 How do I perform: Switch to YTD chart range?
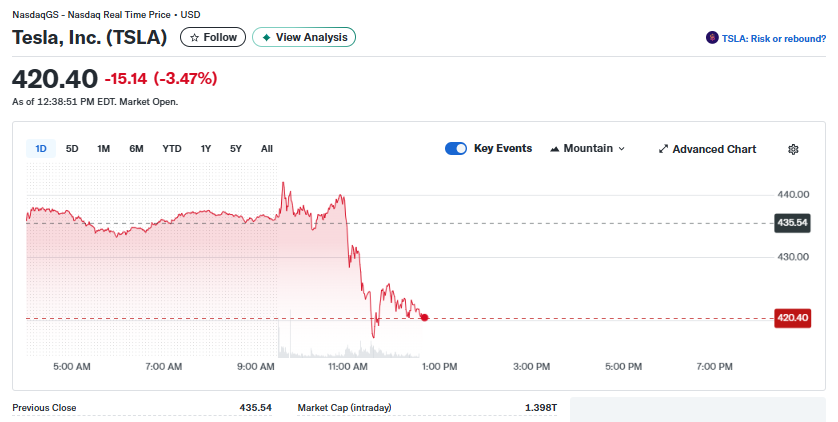point(172,149)
